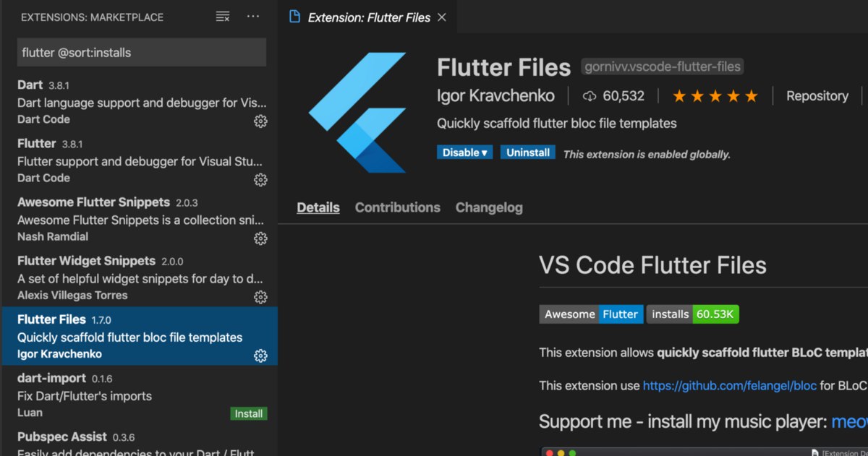Select the Pubspec Assist extension entry

(x=139, y=440)
